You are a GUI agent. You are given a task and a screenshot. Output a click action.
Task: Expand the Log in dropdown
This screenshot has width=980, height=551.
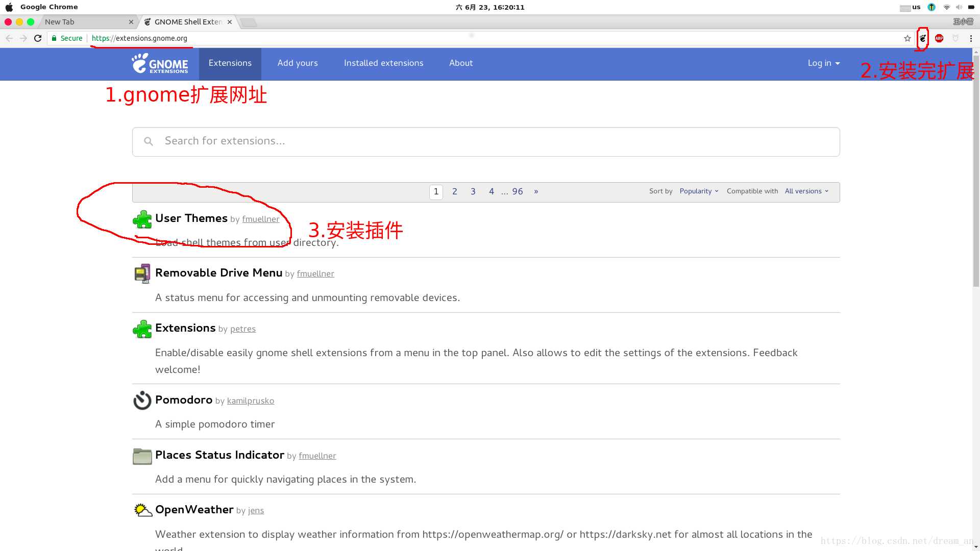coord(823,63)
